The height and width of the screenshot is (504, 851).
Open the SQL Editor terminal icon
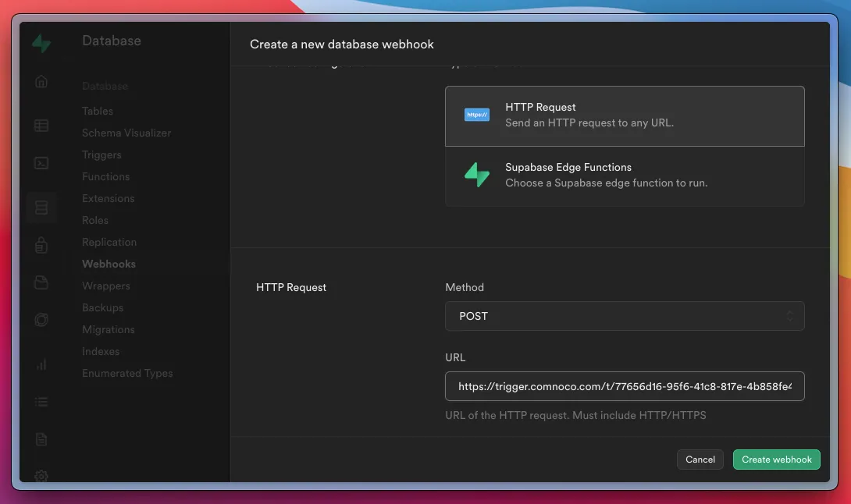point(41,163)
